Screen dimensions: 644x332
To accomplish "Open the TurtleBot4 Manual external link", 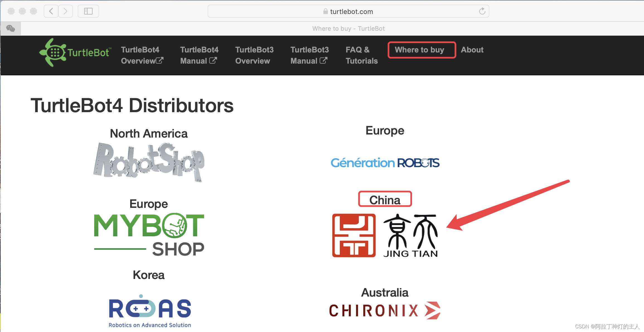I will 199,55.
